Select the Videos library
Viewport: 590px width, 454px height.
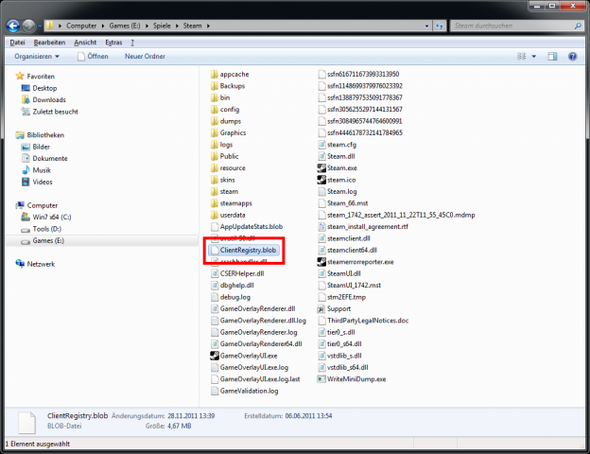[x=36, y=182]
